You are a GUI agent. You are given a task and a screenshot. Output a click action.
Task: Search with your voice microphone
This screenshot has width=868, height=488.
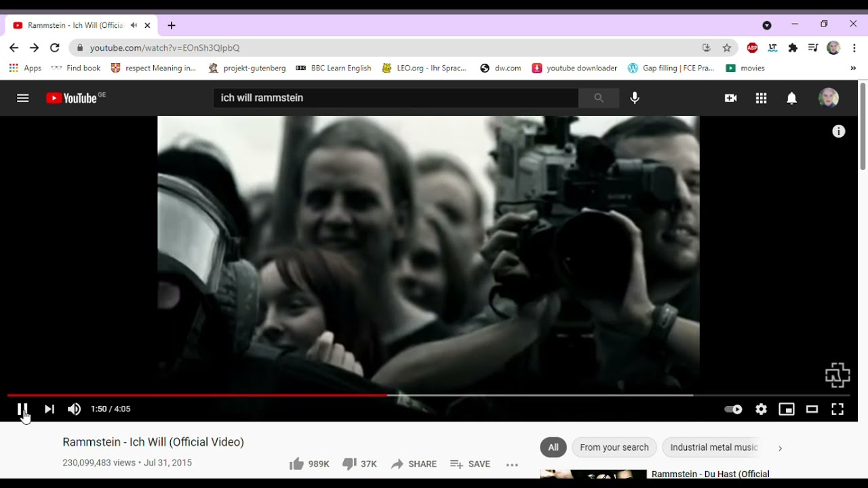click(x=635, y=98)
